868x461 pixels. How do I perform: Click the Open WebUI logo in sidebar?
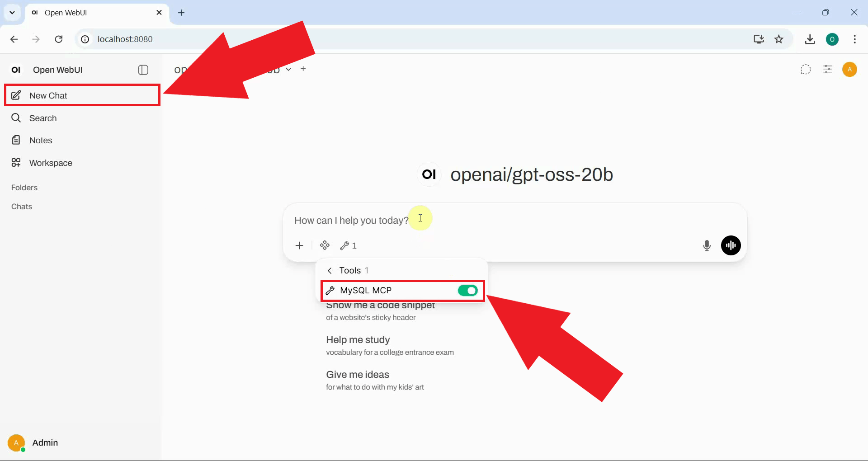coord(16,70)
